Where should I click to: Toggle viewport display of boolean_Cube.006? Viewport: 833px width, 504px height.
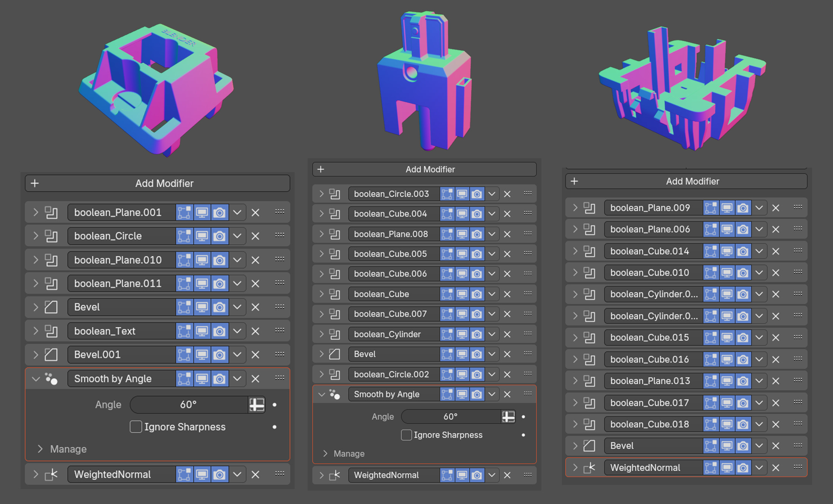pos(462,274)
